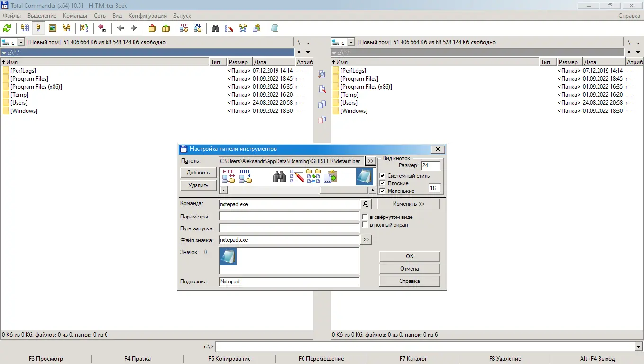The image size is (644, 364).
Task: Open the Выделение menu
Action: (x=42, y=16)
